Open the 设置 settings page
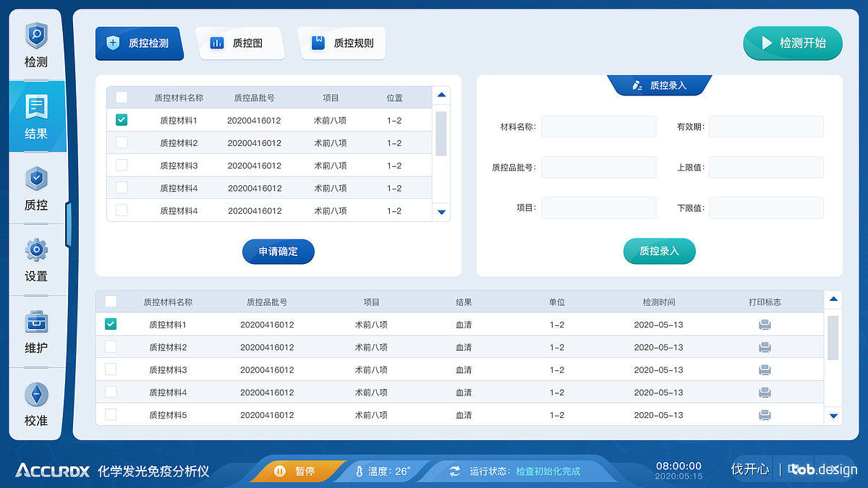The height and width of the screenshot is (488, 868). point(35,259)
